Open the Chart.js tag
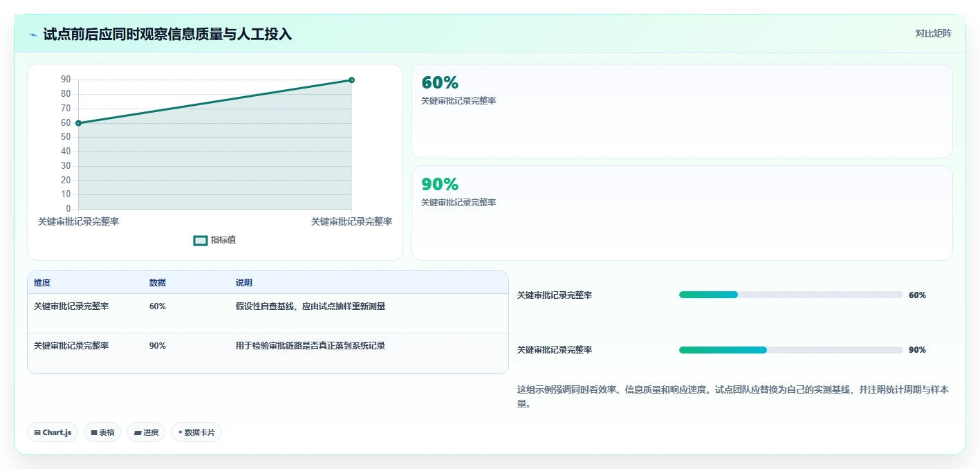Screen dimensions: 980x469 pyautogui.click(x=53, y=432)
